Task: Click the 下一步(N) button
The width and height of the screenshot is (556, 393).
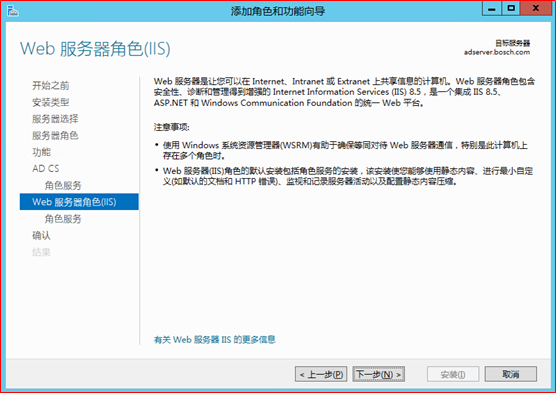Action: [379, 374]
